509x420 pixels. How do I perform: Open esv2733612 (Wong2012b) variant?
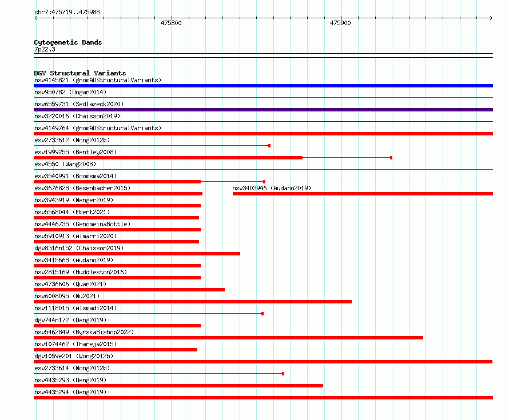coord(72,140)
